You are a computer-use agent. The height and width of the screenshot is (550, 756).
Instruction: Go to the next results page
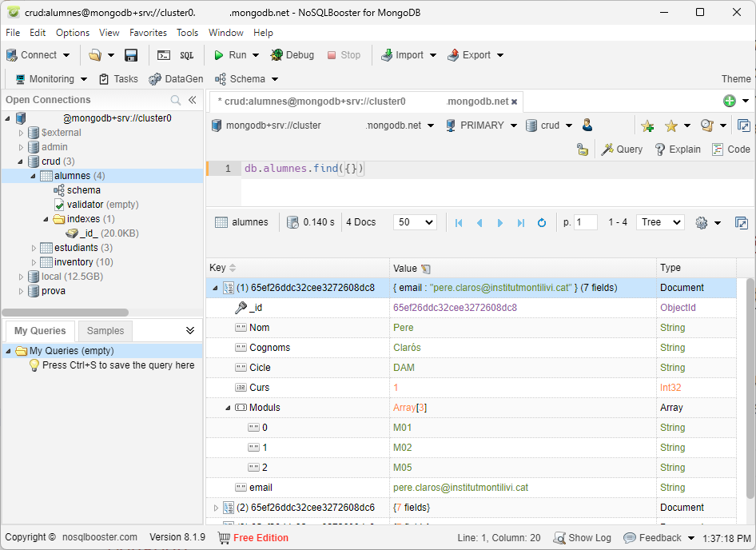pos(500,222)
